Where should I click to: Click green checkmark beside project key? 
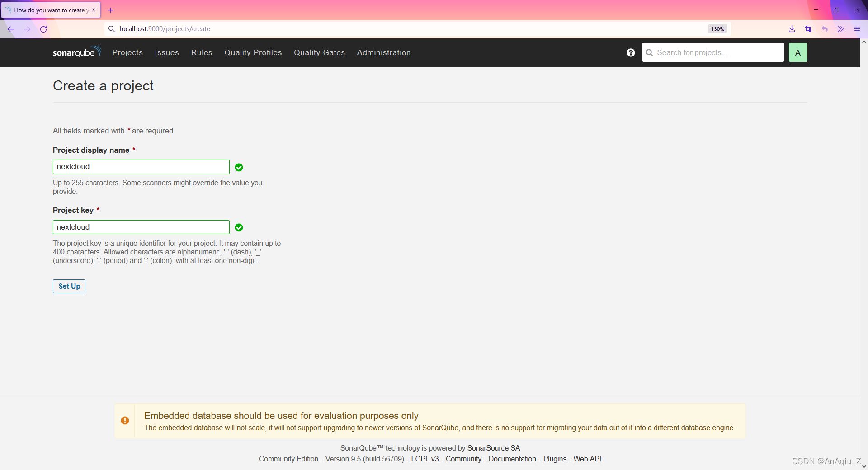pyautogui.click(x=239, y=227)
